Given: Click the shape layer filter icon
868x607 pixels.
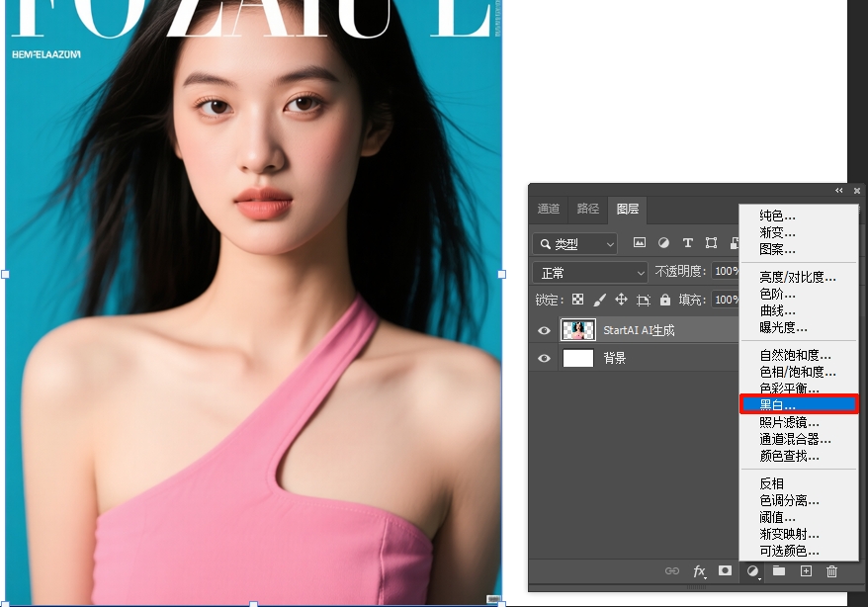Looking at the screenshot, I should pyautogui.click(x=711, y=243).
